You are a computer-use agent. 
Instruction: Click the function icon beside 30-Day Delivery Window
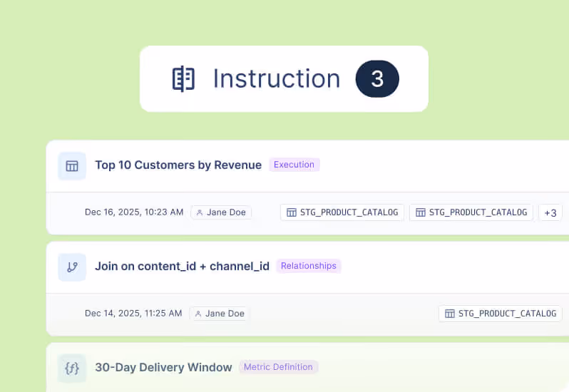click(72, 368)
